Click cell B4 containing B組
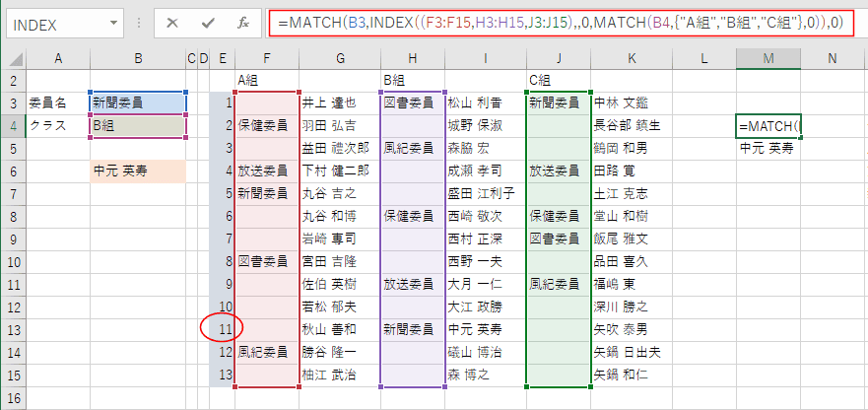Screen dimensions: 868x410 pyautogui.click(x=137, y=125)
